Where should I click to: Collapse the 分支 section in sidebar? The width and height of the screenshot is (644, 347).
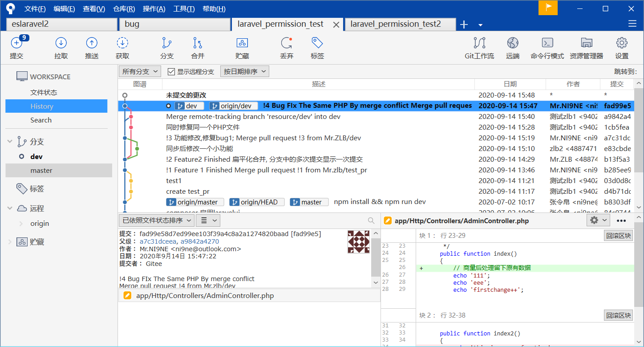point(10,142)
